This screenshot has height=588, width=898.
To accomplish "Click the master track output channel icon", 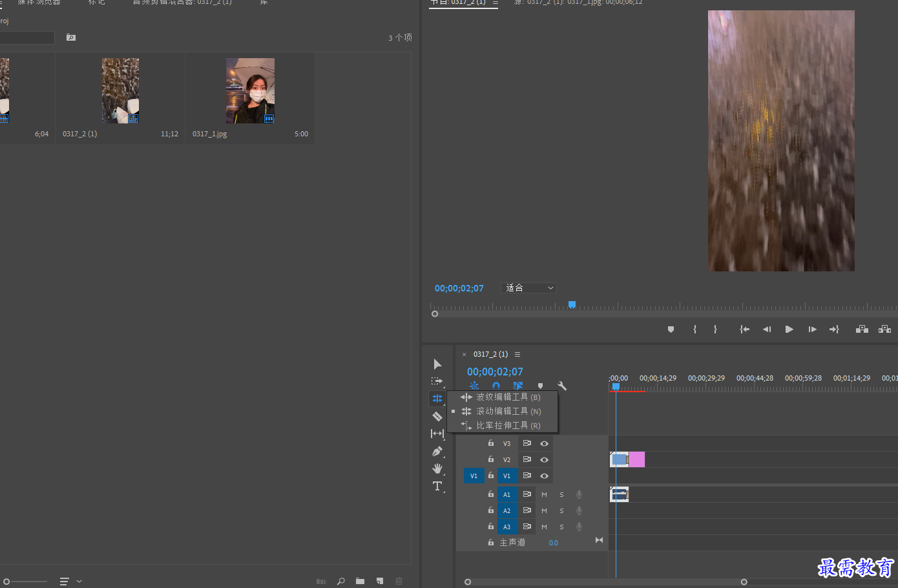I will [x=599, y=540].
